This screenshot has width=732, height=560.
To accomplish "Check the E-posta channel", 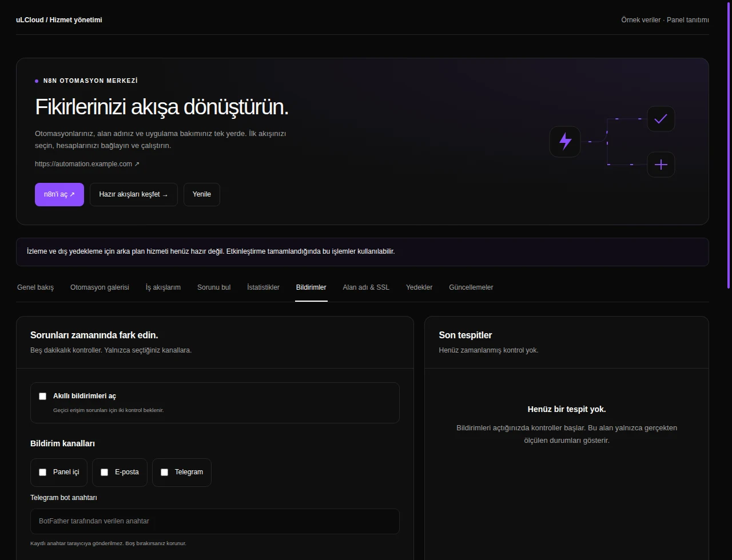I will (104, 472).
